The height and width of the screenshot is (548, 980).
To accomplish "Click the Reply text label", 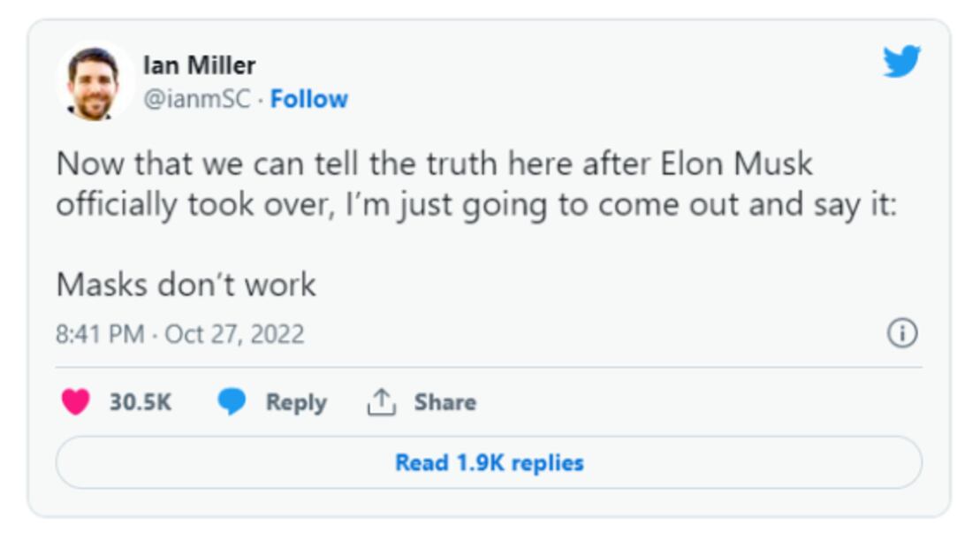I will pyautogui.click(x=296, y=402).
